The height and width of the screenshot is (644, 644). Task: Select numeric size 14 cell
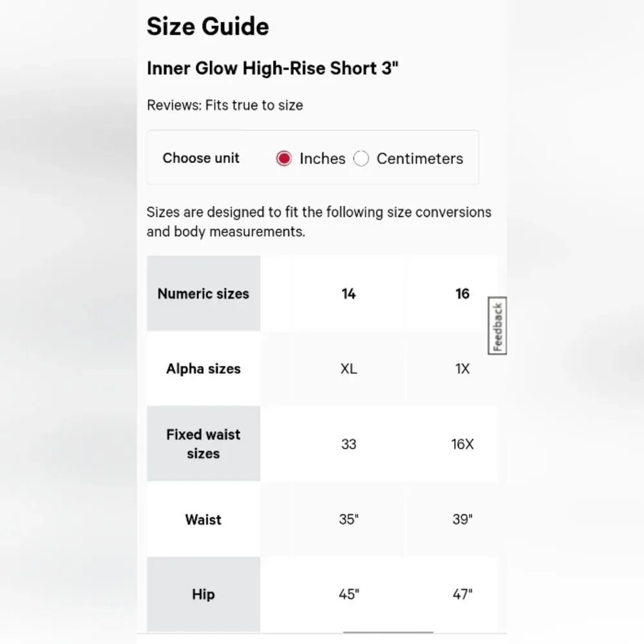point(348,294)
